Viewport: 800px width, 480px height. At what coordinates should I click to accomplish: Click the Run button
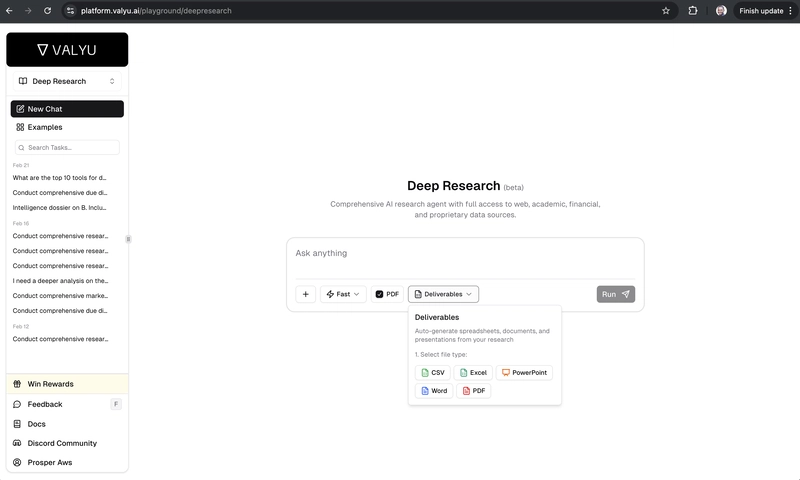(x=616, y=294)
